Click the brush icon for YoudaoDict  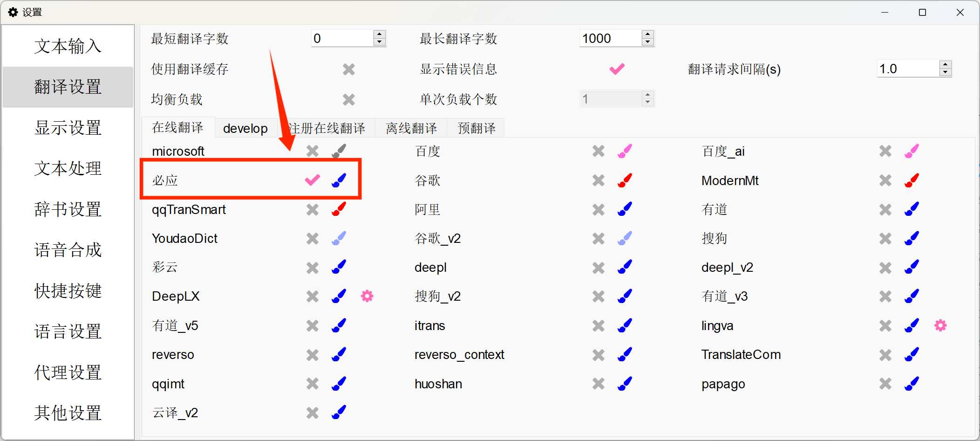(339, 238)
